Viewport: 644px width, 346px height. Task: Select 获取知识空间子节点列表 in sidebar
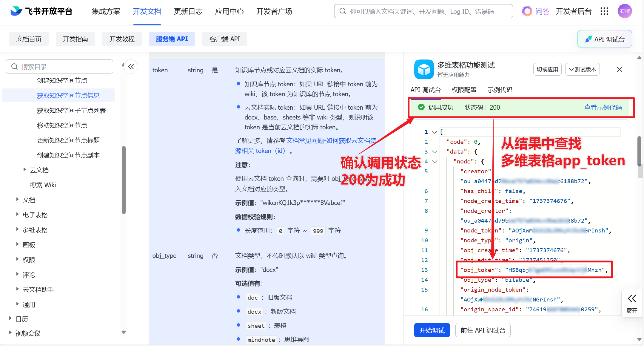[x=71, y=111]
